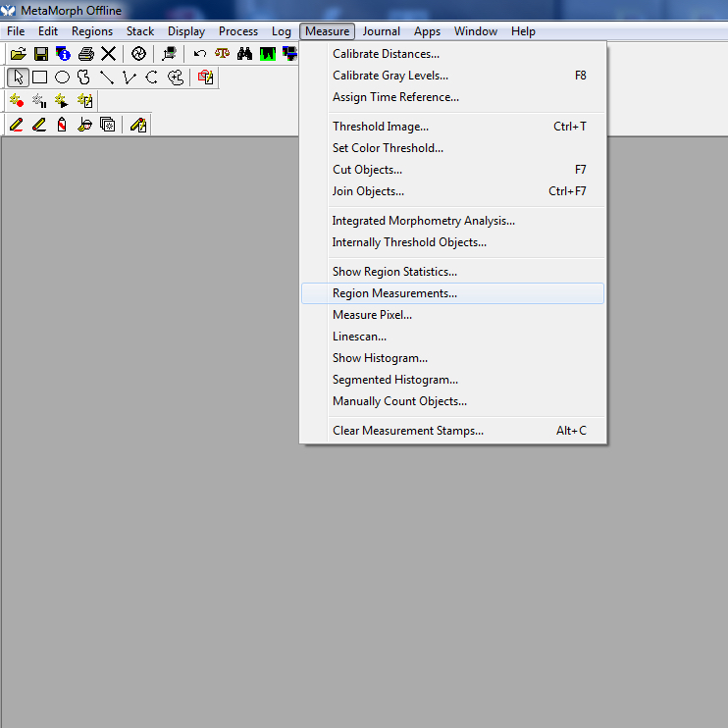Open the Window menu
This screenshot has height=728, width=728.
pyautogui.click(x=476, y=31)
